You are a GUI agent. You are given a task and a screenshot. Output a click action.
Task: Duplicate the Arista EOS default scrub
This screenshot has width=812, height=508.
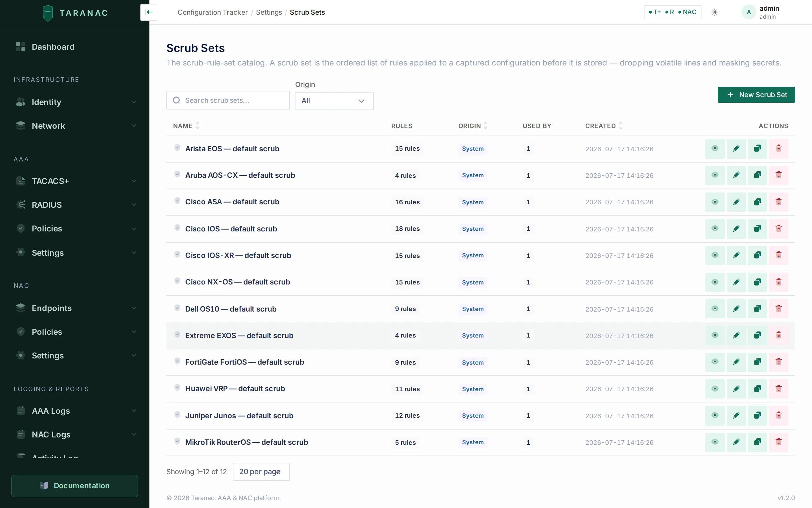tap(757, 148)
